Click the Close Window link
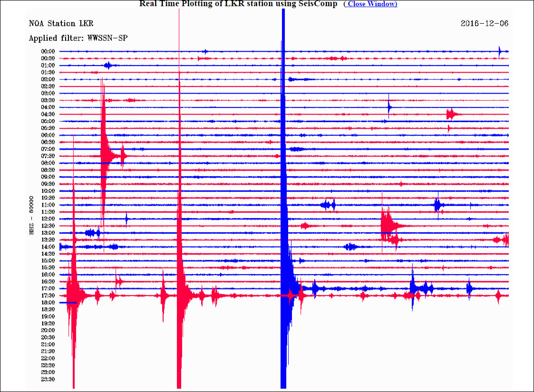 [x=370, y=4]
